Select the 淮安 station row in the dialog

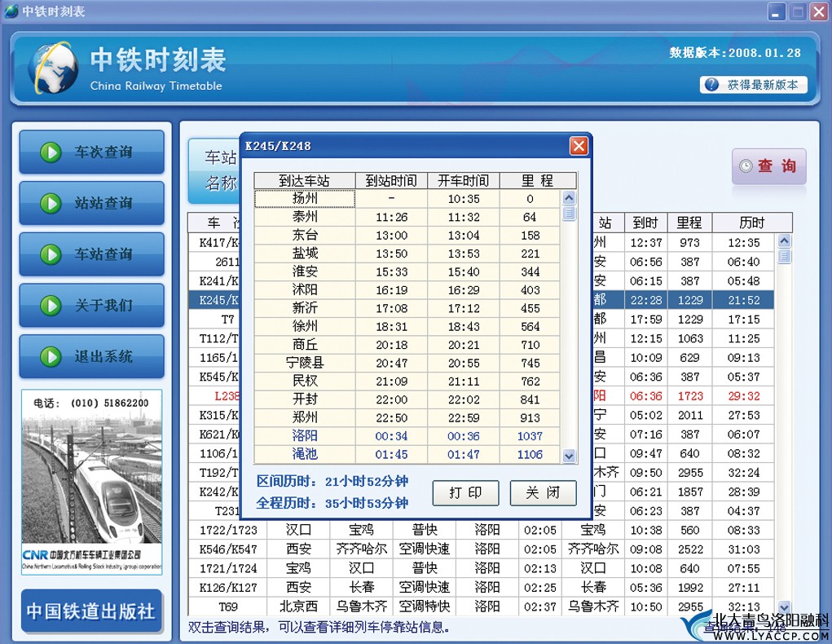point(407,271)
